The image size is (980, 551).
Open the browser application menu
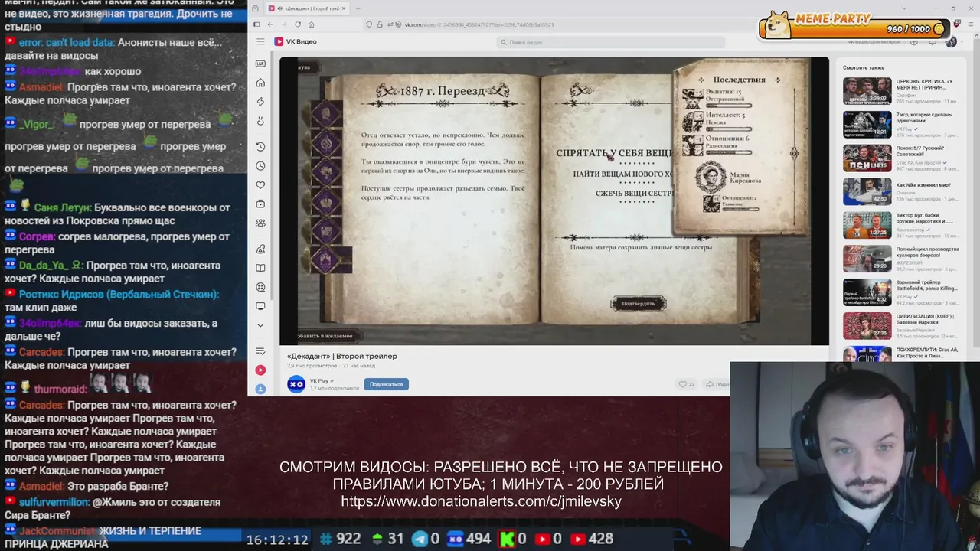coord(970,24)
